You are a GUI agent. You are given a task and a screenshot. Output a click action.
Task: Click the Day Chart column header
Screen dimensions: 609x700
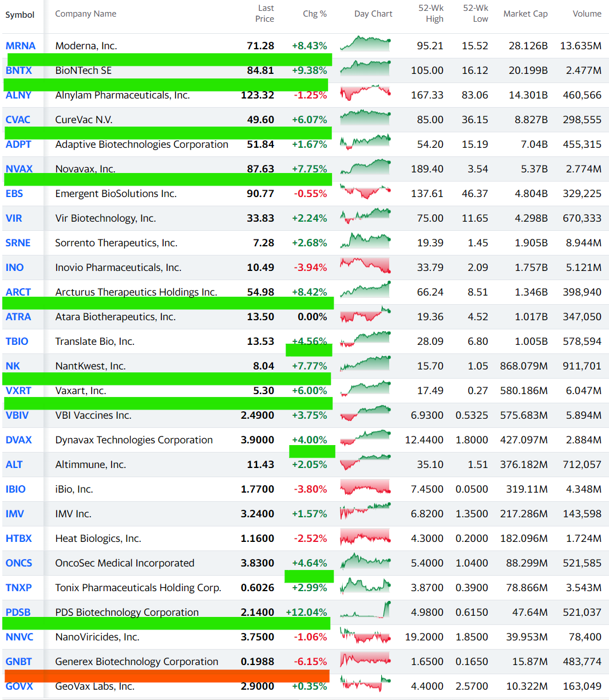(373, 14)
